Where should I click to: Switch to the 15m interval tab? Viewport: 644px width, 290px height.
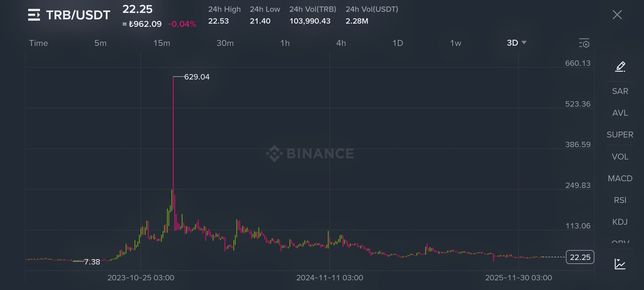[162, 43]
